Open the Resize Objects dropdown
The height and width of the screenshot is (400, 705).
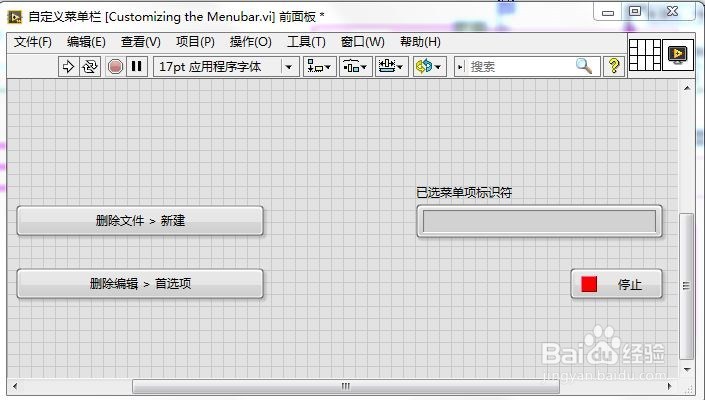[392, 67]
